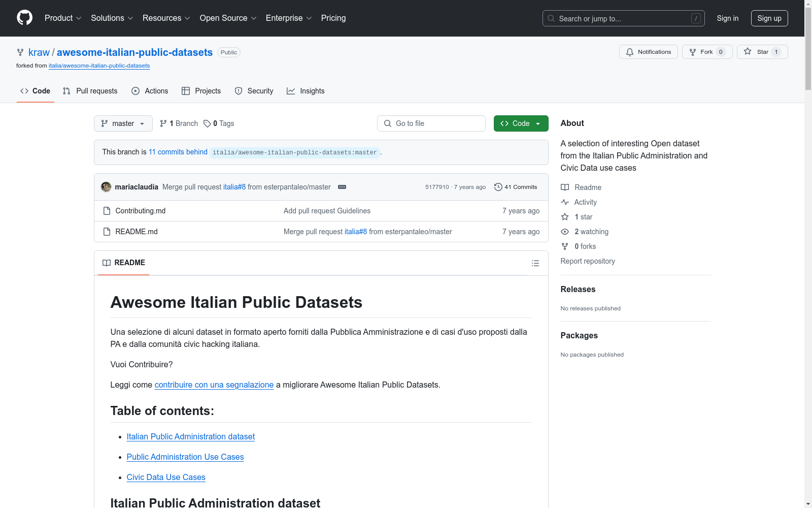Expand commit message with the ellipsis icon
The height and width of the screenshot is (508, 812).
342,187
